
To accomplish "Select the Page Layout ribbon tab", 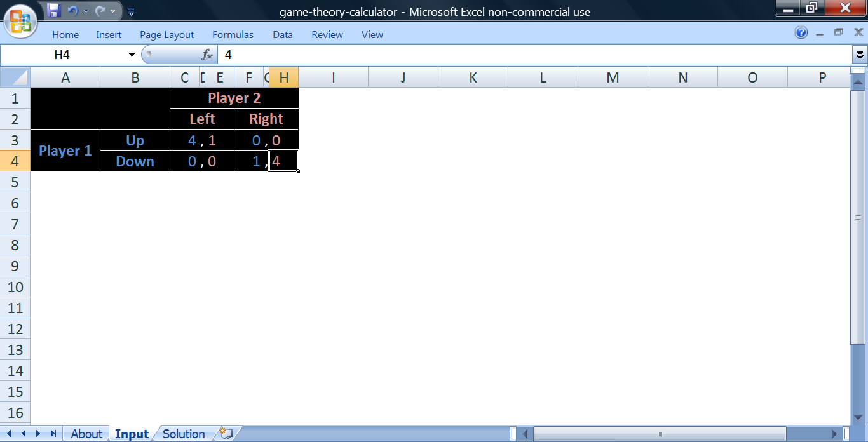I will pos(166,35).
